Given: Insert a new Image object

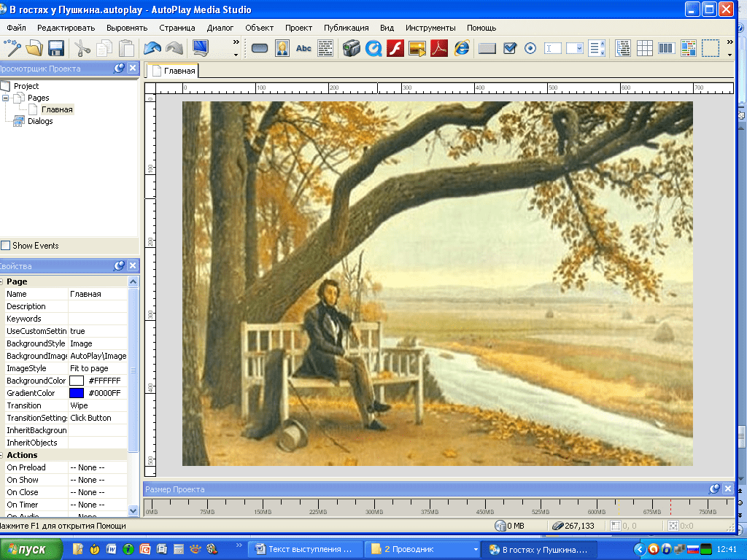Looking at the screenshot, I should pos(282,48).
